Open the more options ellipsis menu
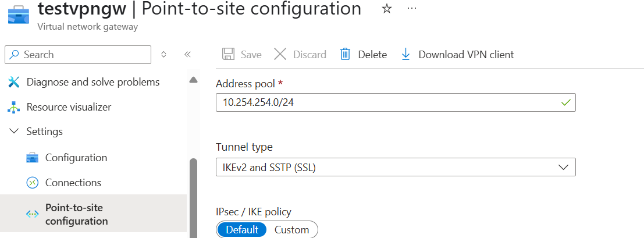This screenshot has width=644, height=238. coord(412,9)
